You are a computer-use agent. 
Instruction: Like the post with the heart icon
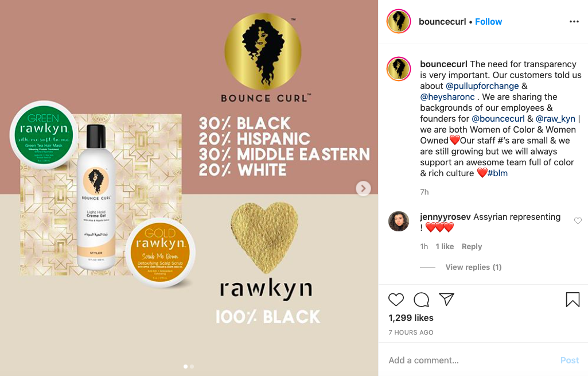click(396, 300)
